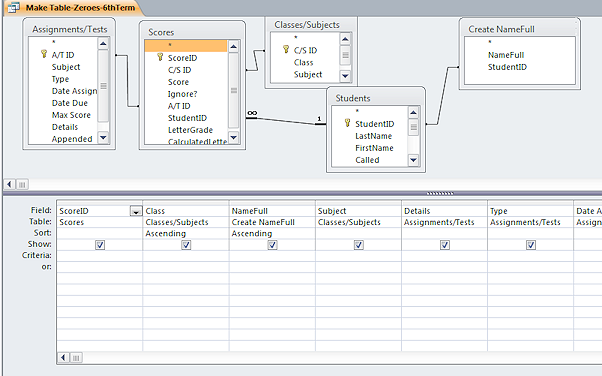
Task: Click the Class sort cell showing Ascending
Action: click(x=186, y=233)
